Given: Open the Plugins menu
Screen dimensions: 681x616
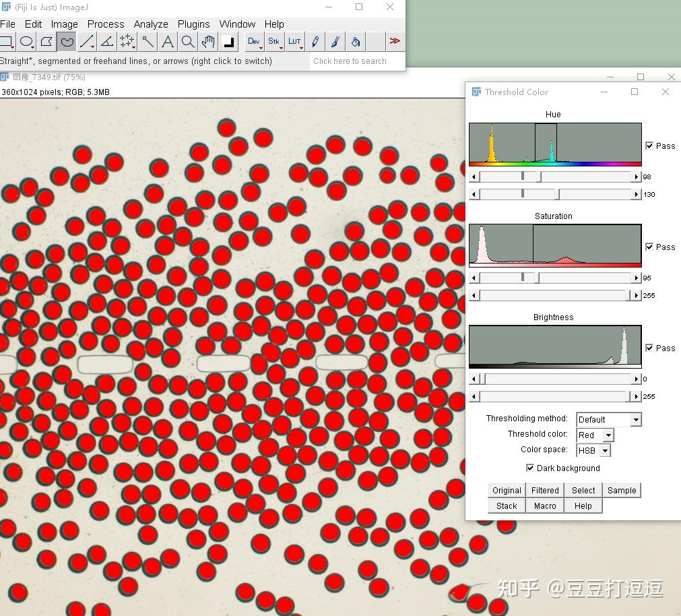Looking at the screenshot, I should (193, 24).
